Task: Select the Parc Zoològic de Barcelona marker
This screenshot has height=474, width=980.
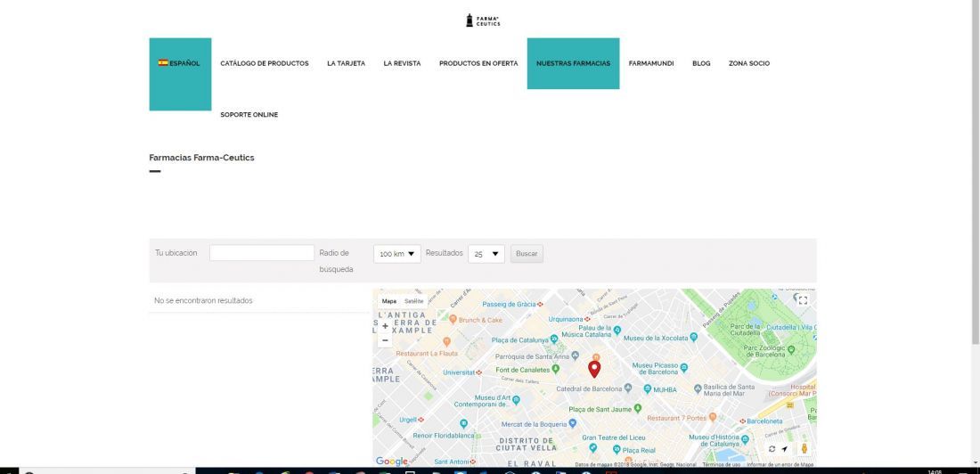Action: 791,351
